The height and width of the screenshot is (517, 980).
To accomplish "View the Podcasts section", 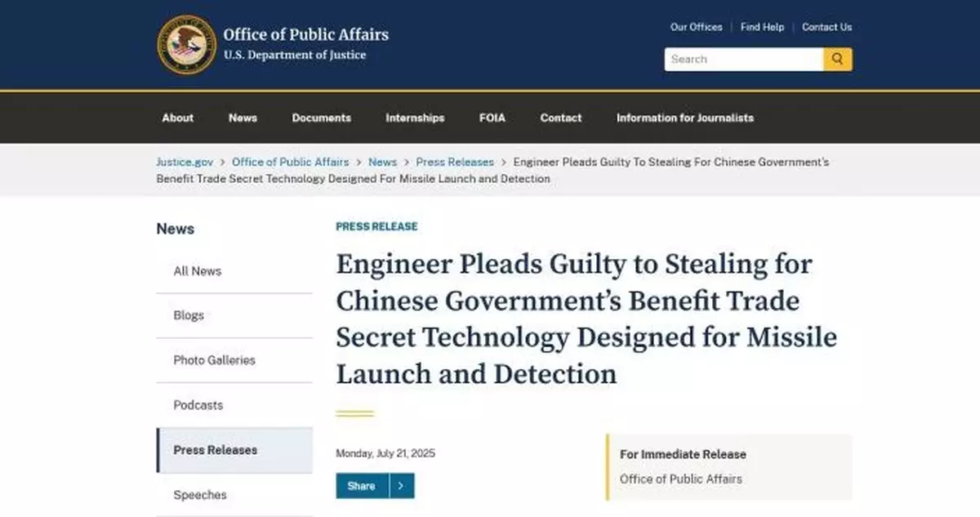I will tap(197, 405).
